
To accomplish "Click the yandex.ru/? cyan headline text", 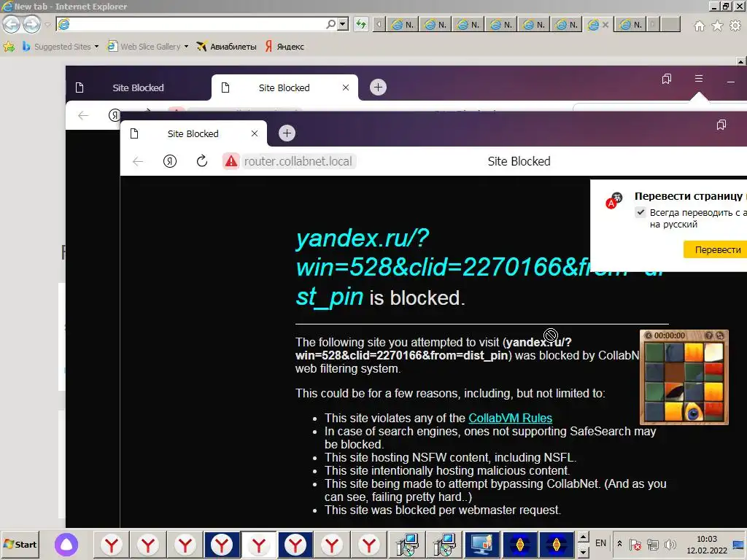I will pos(363,238).
